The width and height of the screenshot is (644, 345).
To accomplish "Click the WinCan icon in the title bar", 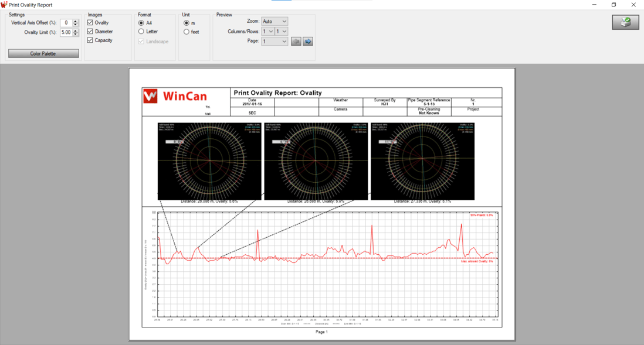I will pyautogui.click(x=5, y=5).
